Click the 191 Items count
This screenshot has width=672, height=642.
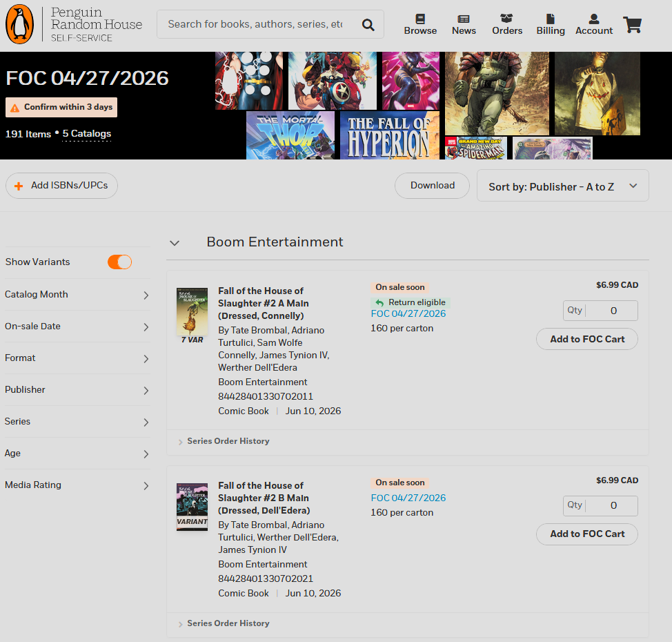point(28,134)
